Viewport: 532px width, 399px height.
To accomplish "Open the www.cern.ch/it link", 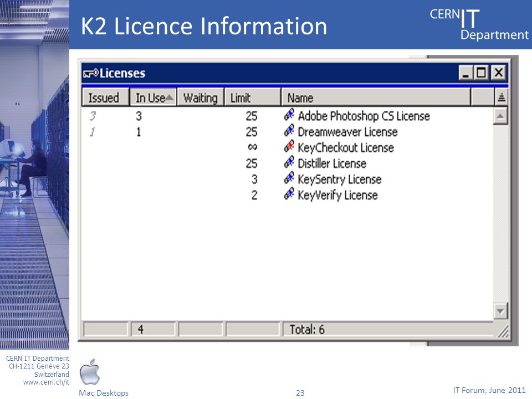I will point(46,382).
